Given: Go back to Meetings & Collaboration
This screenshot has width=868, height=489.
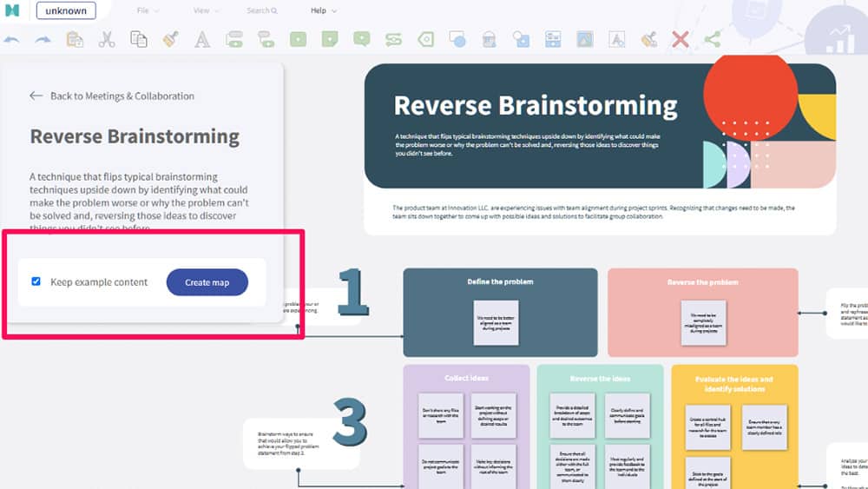Looking at the screenshot, I should tap(112, 96).
